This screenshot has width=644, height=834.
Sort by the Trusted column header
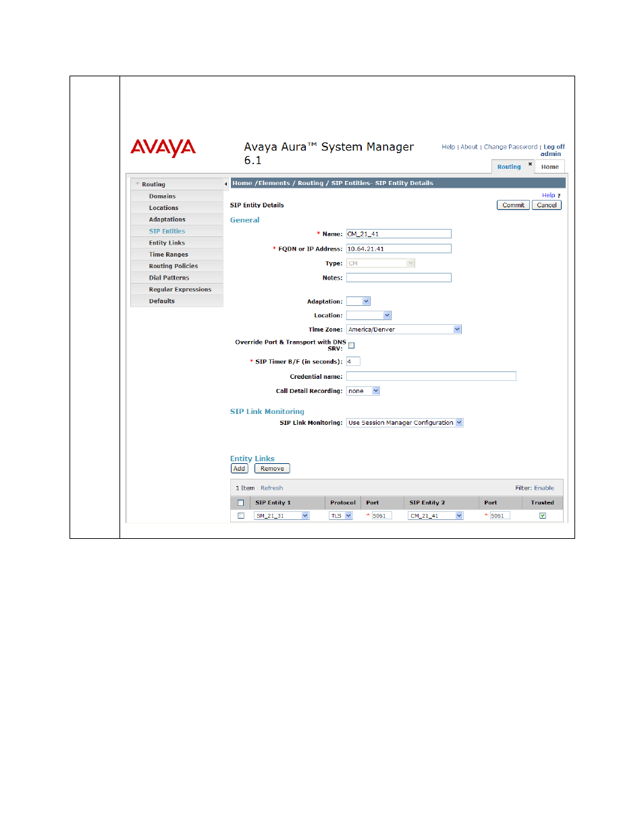[x=542, y=503]
